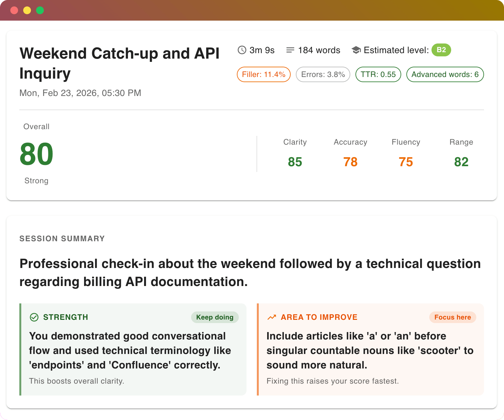This screenshot has height=420, width=504.
Task: Click the Focus here badge
Action: (x=452, y=317)
